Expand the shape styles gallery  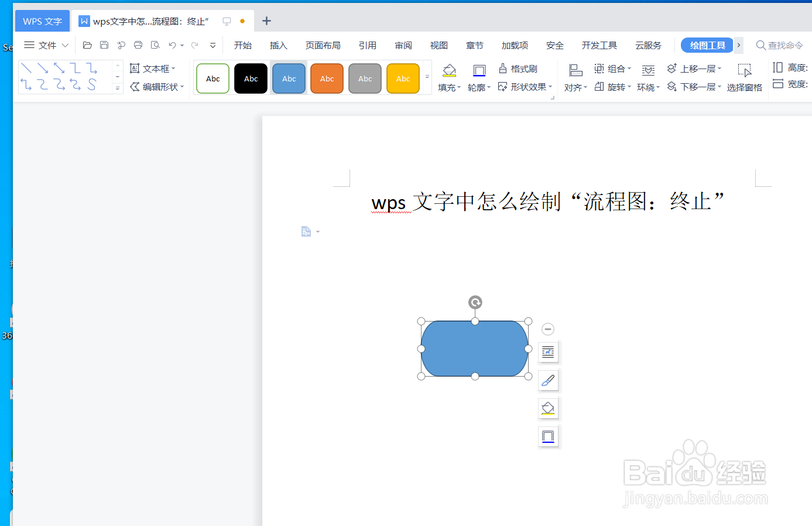pos(427,77)
